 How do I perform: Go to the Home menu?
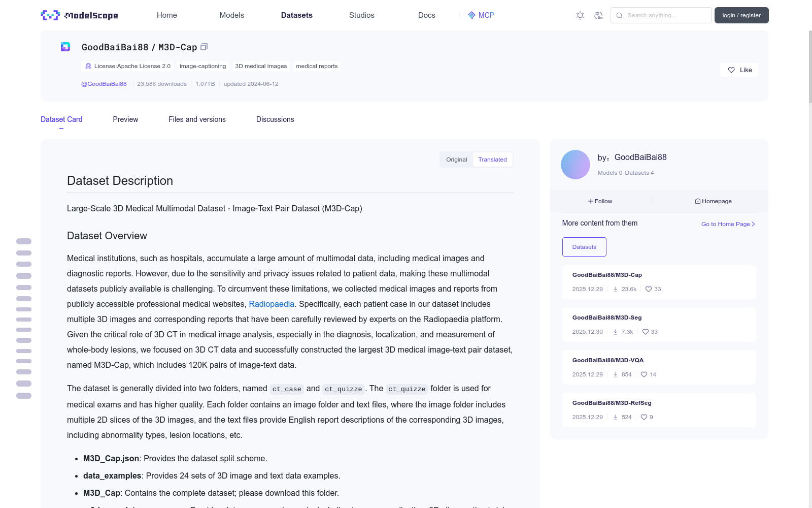(167, 15)
